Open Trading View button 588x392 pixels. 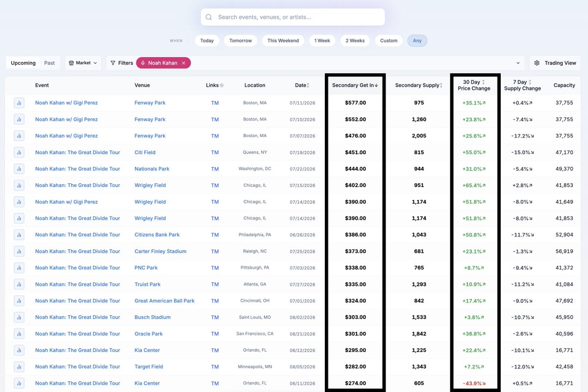(x=555, y=63)
